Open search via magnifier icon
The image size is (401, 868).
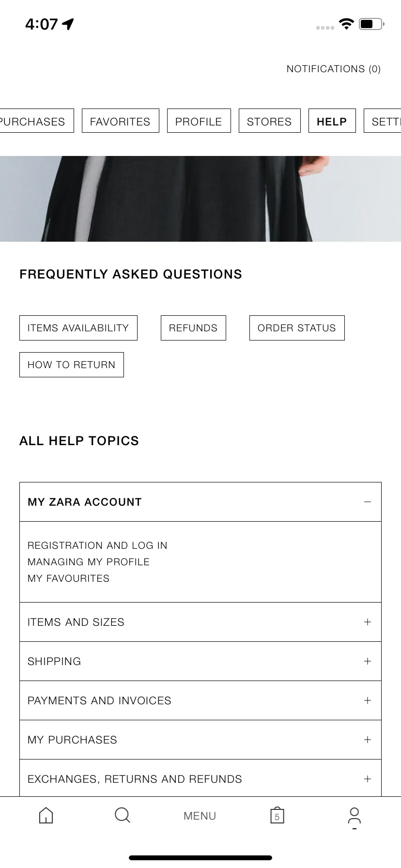pyautogui.click(x=123, y=815)
